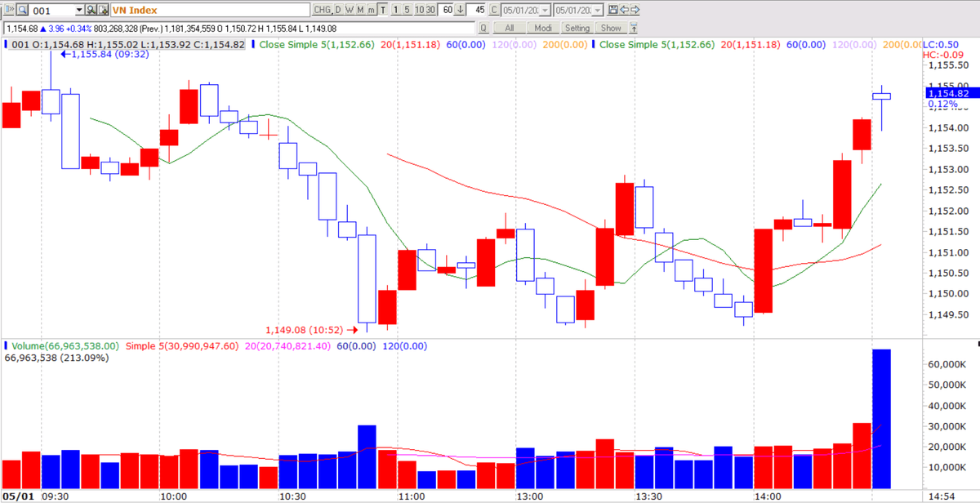The width and height of the screenshot is (980, 503).
Task: Click the Q button on the quote row
Action: pos(483,28)
